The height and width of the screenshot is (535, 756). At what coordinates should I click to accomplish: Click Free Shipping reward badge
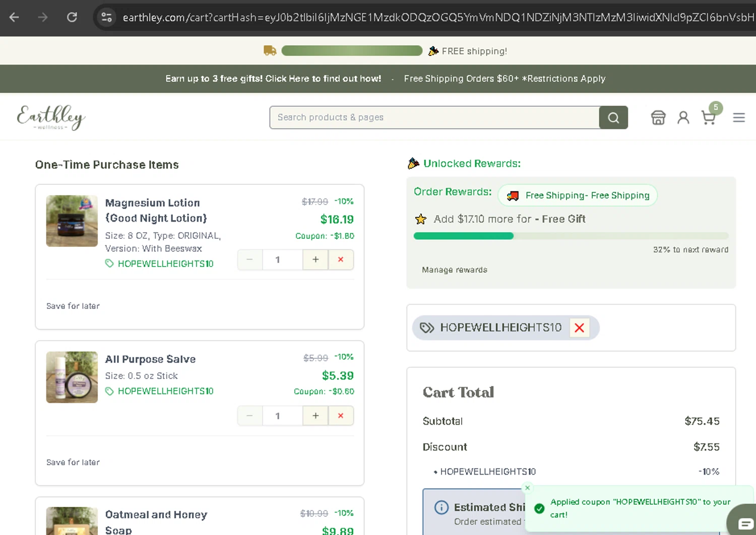click(578, 195)
